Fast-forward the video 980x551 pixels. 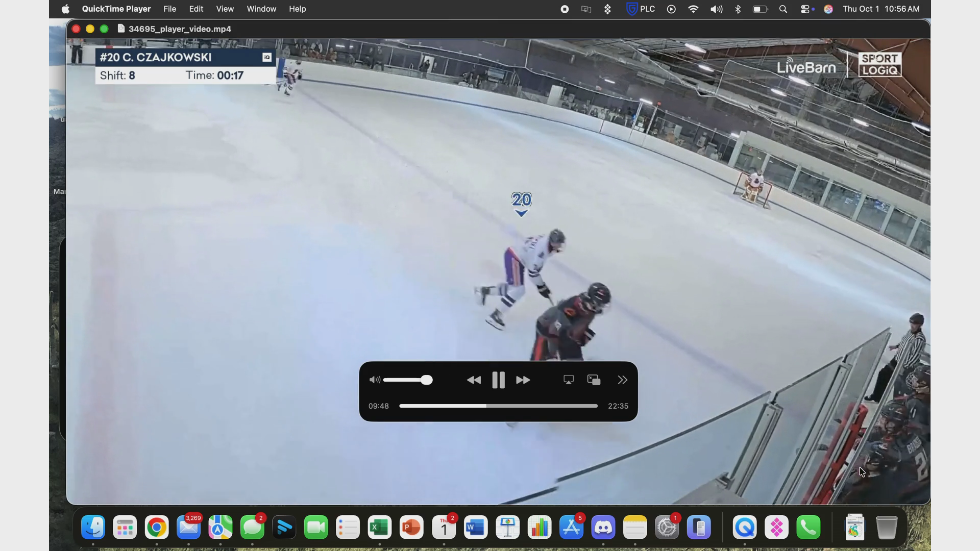tap(523, 380)
